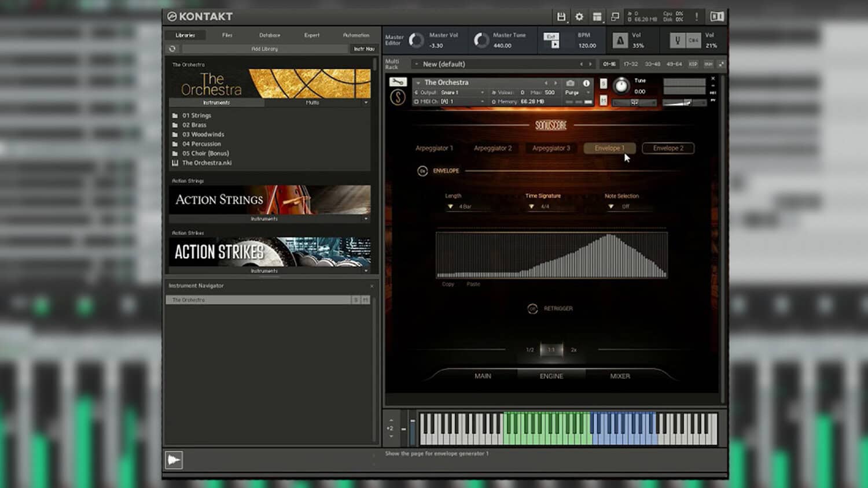The width and height of the screenshot is (868, 488).
Task: Open the Purge dropdown menu
Action: point(578,93)
